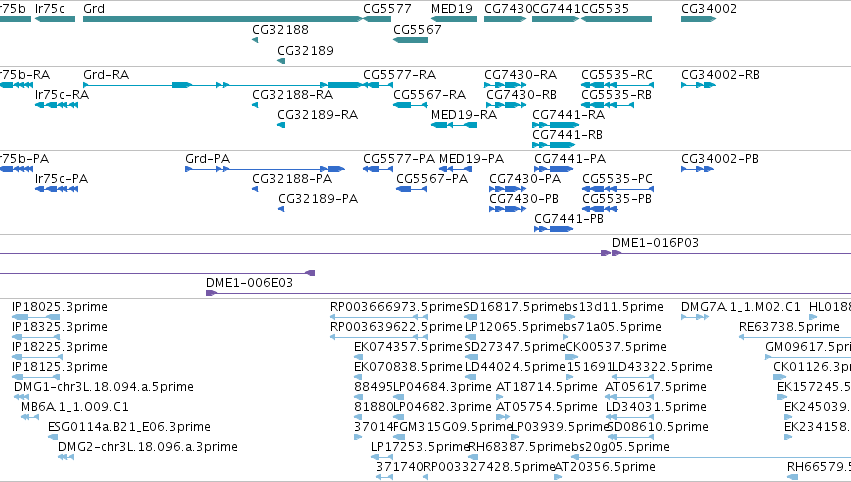The width and height of the screenshot is (851, 482).
Task: Select the small CG32188 gene glyph
Action: pos(255,40)
